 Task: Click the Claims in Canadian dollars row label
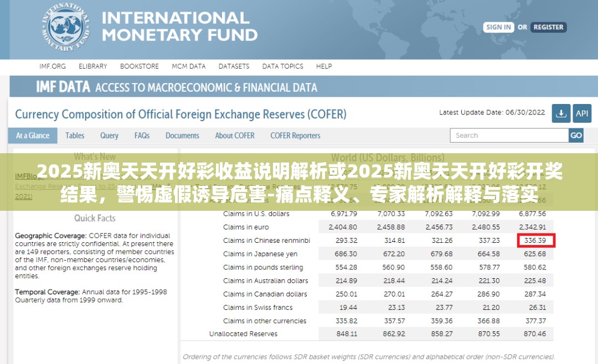(x=265, y=294)
